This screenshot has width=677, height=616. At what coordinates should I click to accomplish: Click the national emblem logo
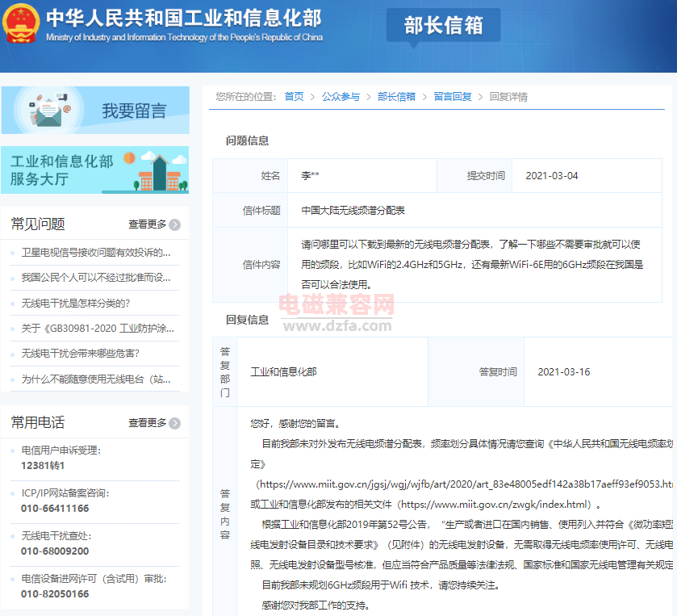pyautogui.click(x=21, y=23)
